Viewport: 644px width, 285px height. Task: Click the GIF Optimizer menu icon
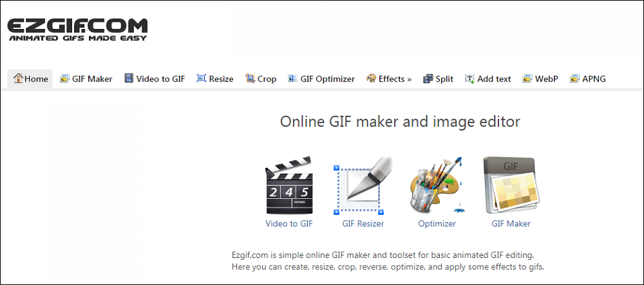tap(292, 78)
